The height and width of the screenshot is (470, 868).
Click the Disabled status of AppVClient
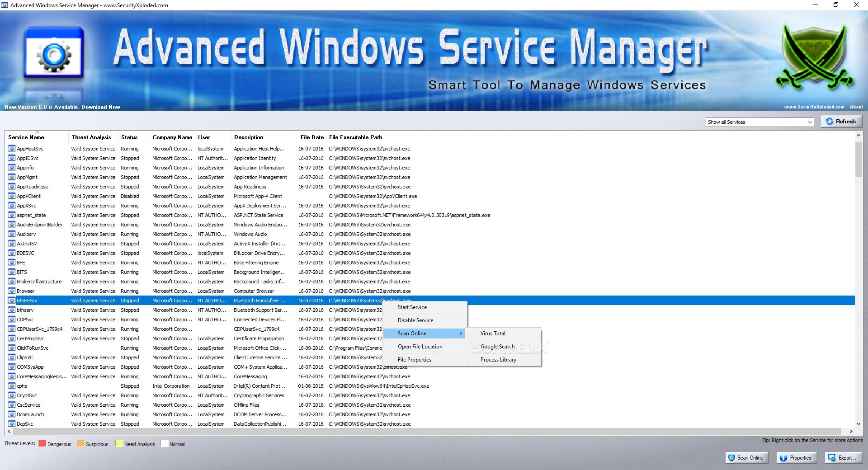tap(130, 196)
